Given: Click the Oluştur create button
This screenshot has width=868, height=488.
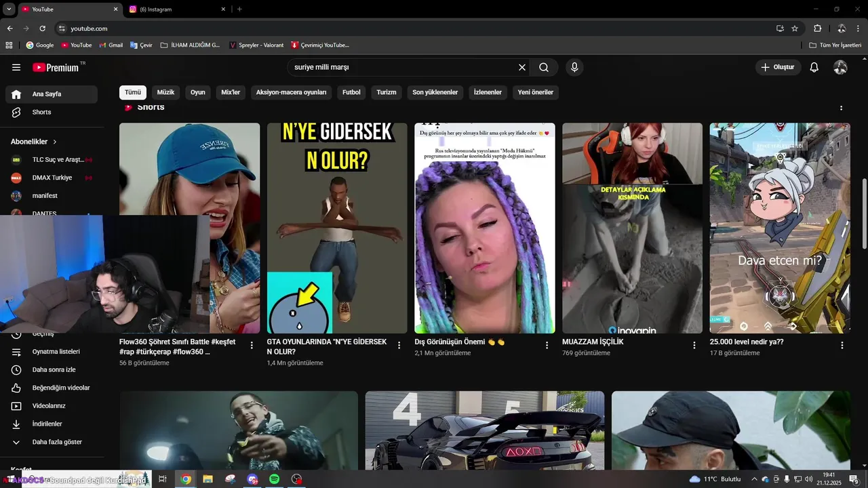Looking at the screenshot, I should pyautogui.click(x=778, y=67).
